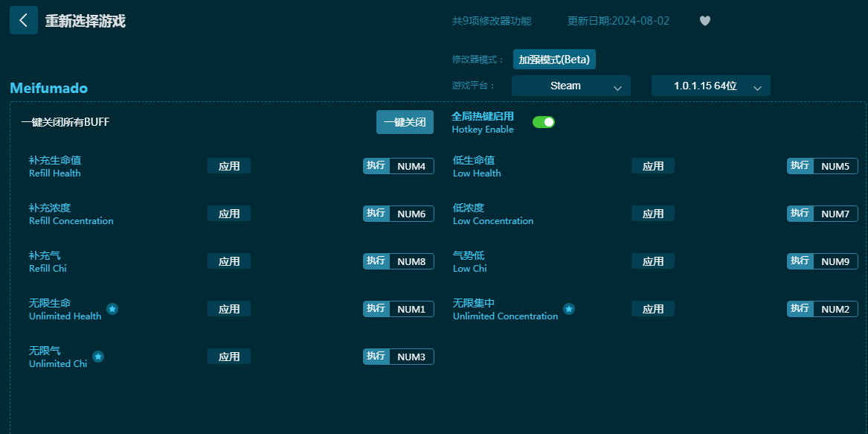The width and height of the screenshot is (868, 434).
Task: Click 执行 label next to NUM1
Action: pyautogui.click(x=376, y=309)
